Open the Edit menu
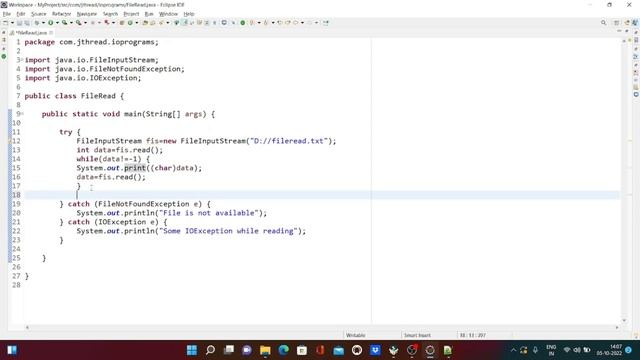 21,14
